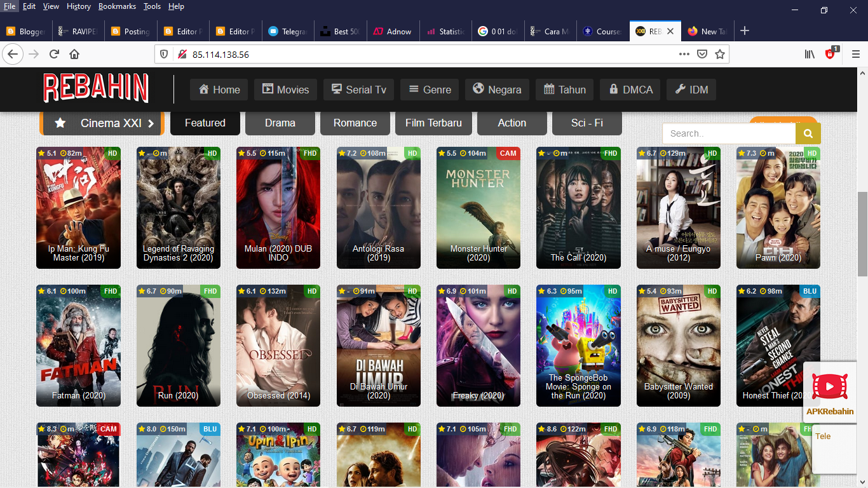
Task: Open the Genre navigation menu
Action: click(430, 90)
